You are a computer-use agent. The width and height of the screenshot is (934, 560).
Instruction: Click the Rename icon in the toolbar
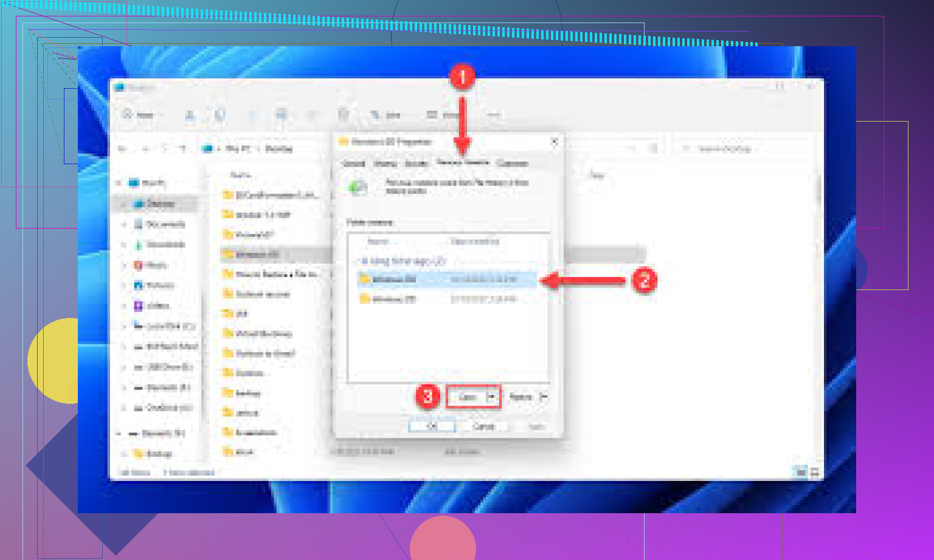[282, 115]
